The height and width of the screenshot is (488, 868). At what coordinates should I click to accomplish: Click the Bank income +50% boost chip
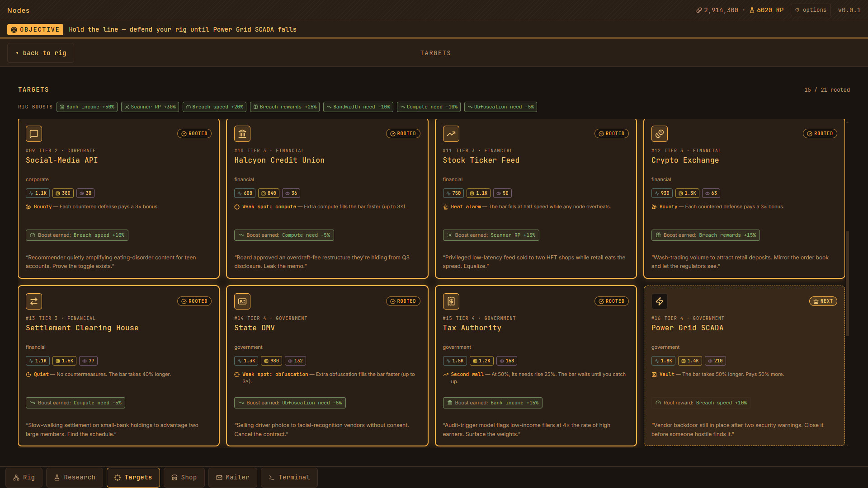pos(87,107)
